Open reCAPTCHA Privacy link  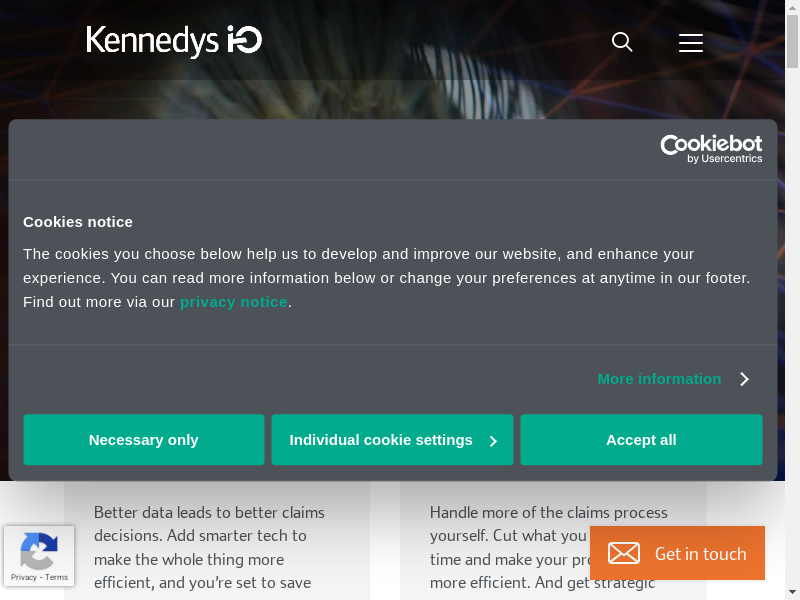tap(23, 577)
